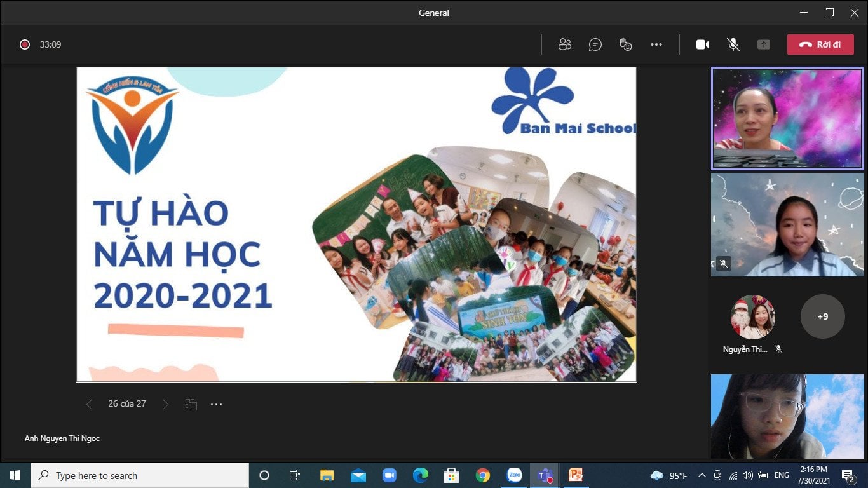Viewport: 868px width, 488px height.
Task: Open Zalo from the taskbar
Action: [514, 475]
